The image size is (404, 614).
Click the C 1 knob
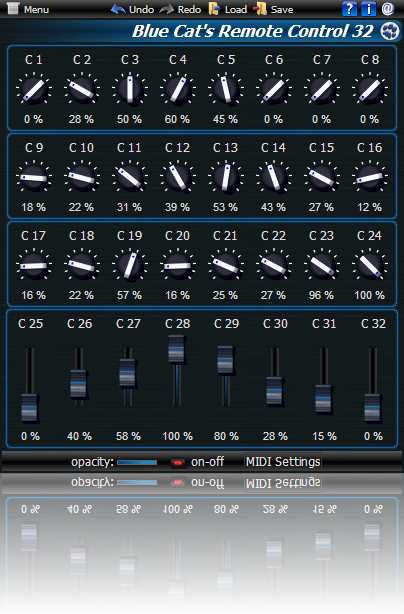(34, 90)
